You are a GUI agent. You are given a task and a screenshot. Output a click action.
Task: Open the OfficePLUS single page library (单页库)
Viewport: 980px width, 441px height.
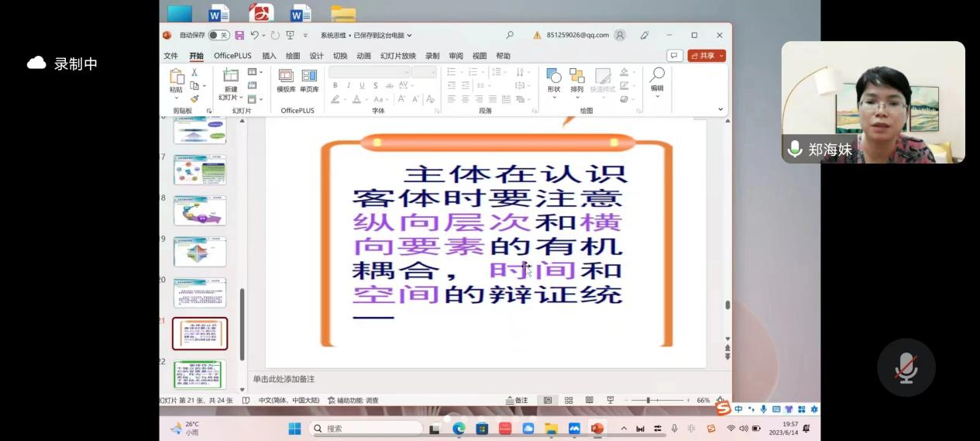pyautogui.click(x=309, y=81)
